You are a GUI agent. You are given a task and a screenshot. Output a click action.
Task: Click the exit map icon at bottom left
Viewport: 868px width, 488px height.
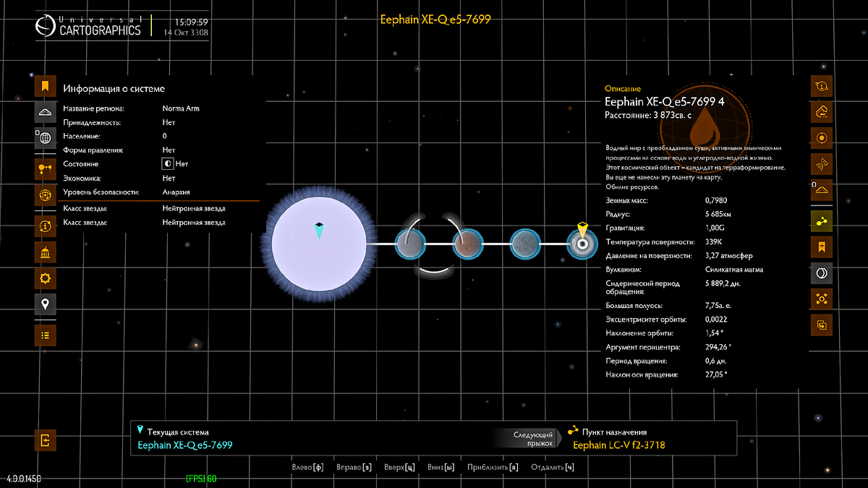point(45,440)
